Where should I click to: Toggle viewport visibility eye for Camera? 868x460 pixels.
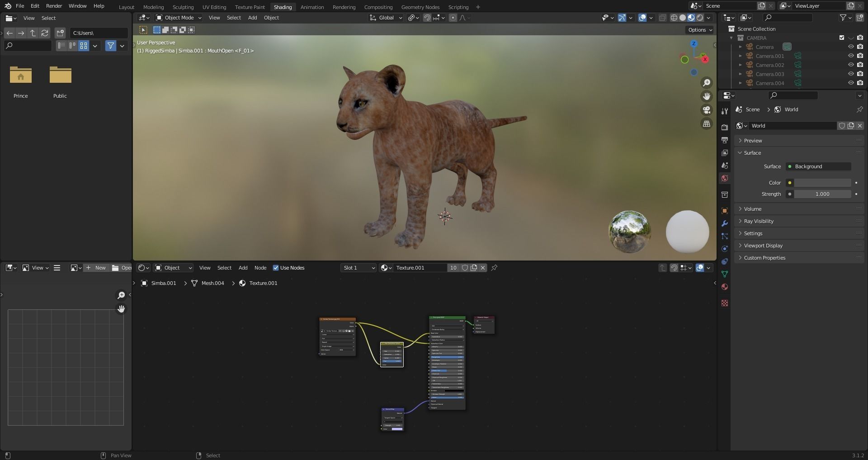(x=850, y=47)
